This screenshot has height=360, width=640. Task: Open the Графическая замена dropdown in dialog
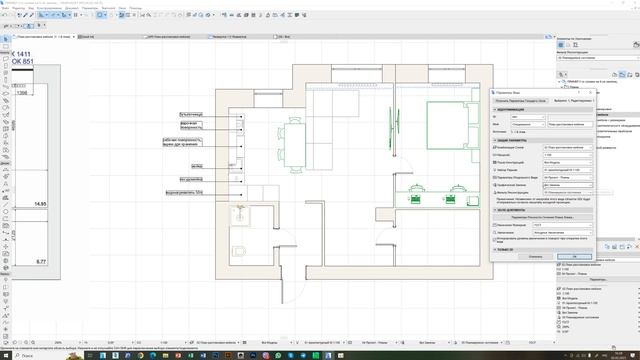(567, 185)
